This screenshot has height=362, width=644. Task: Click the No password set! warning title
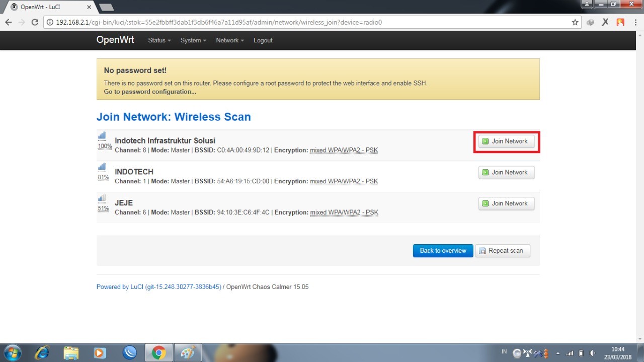pos(135,70)
